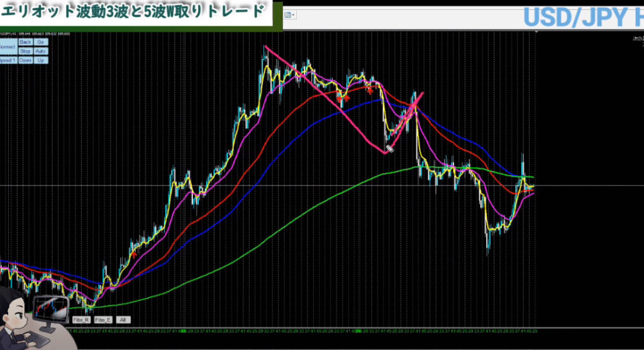Click the Auto playback button
This screenshot has height=350, width=644.
point(40,52)
